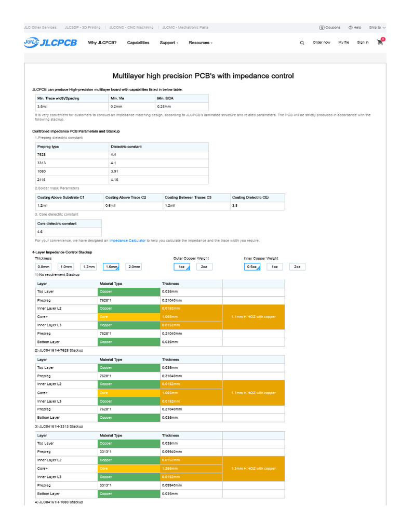Select the 2.0mm thickness option

(134, 267)
